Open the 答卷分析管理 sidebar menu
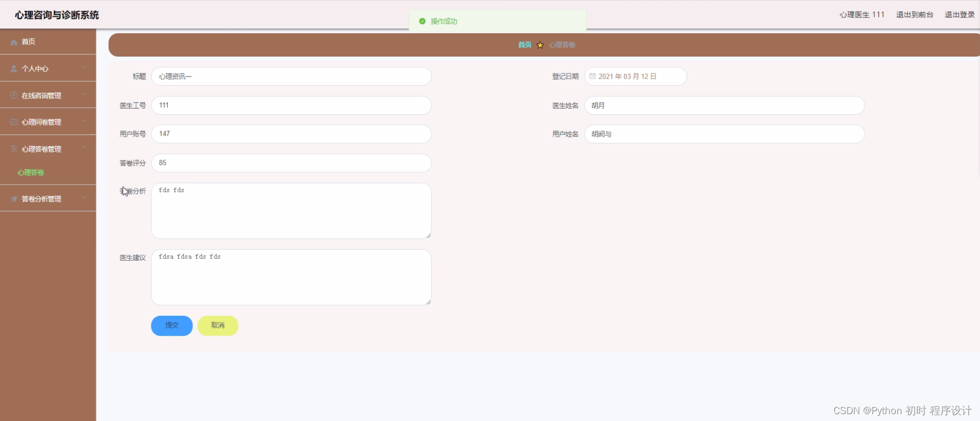980x421 pixels. 48,198
